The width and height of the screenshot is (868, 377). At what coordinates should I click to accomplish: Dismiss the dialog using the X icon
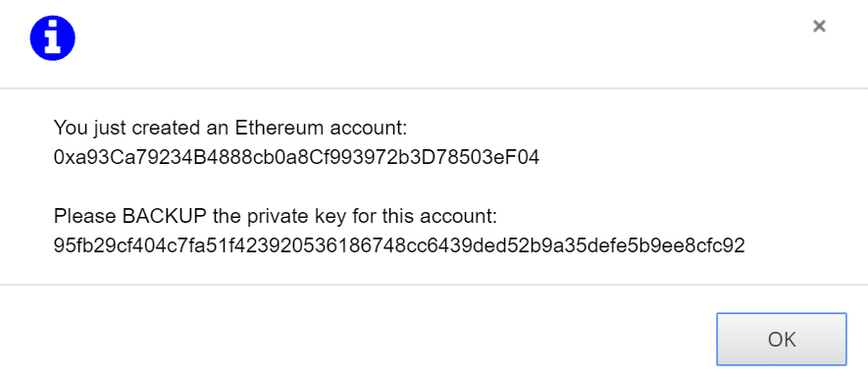[819, 27]
